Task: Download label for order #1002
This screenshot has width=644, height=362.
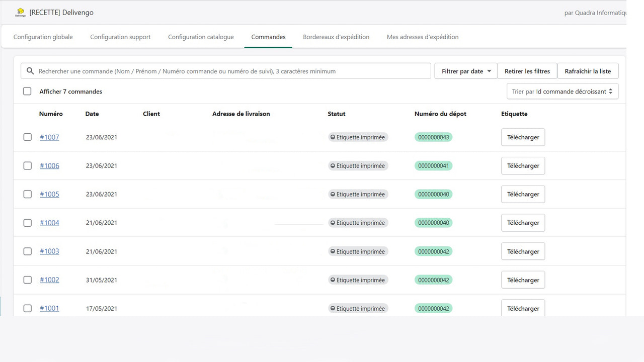Action: click(523, 280)
